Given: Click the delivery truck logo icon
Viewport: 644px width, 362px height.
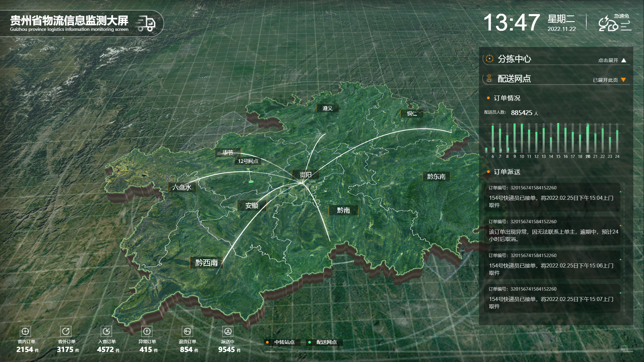Looking at the screenshot, I should [146, 23].
